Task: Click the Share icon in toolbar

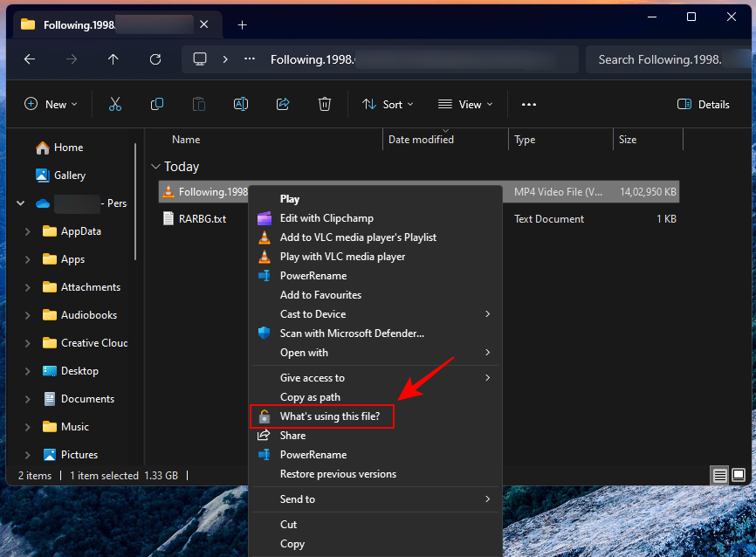Action: pos(283,104)
